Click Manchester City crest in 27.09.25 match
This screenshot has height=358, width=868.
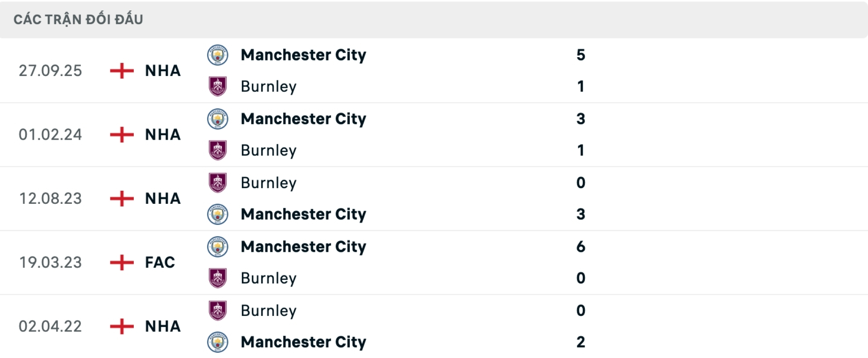pos(217,55)
